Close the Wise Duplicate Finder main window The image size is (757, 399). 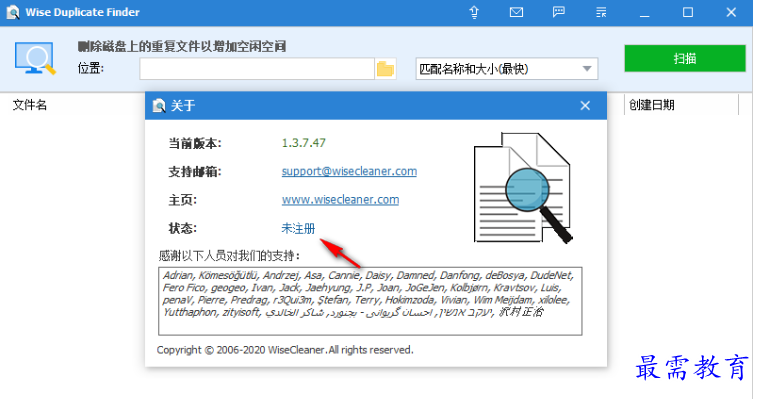point(731,12)
